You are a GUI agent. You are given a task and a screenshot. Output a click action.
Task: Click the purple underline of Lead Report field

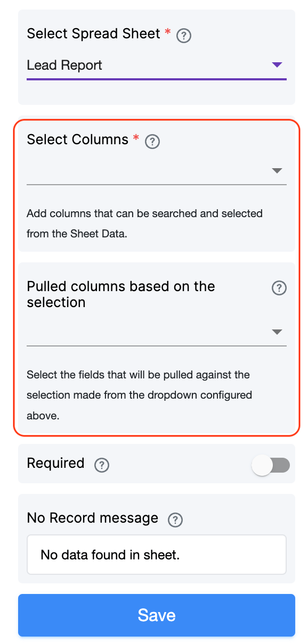(x=157, y=79)
